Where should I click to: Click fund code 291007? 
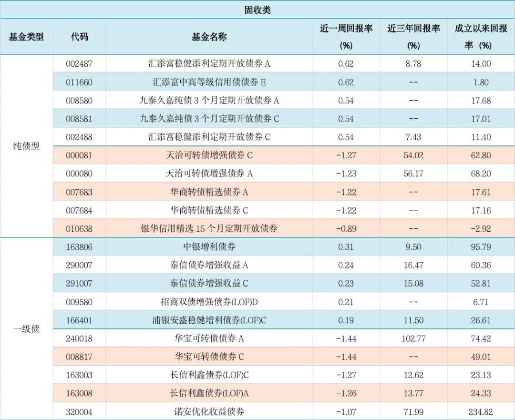pos(79,283)
